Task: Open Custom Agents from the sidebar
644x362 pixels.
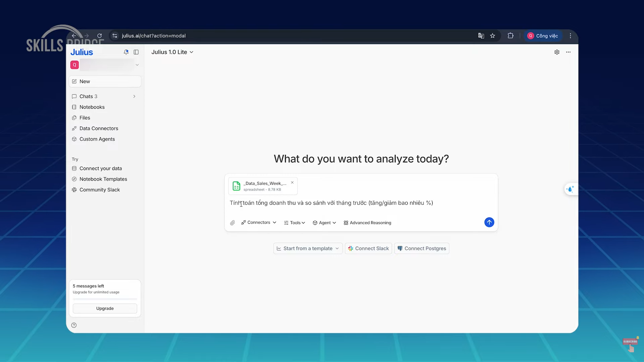Action: pos(97,139)
